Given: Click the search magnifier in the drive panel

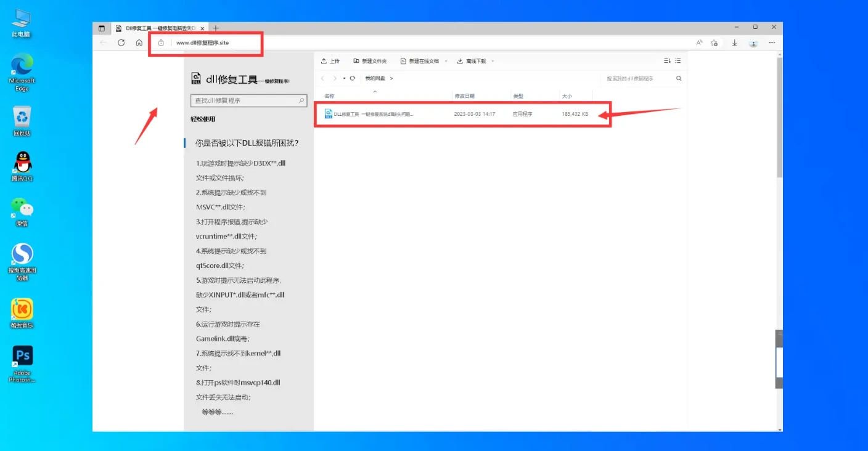Looking at the screenshot, I should pos(679,78).
